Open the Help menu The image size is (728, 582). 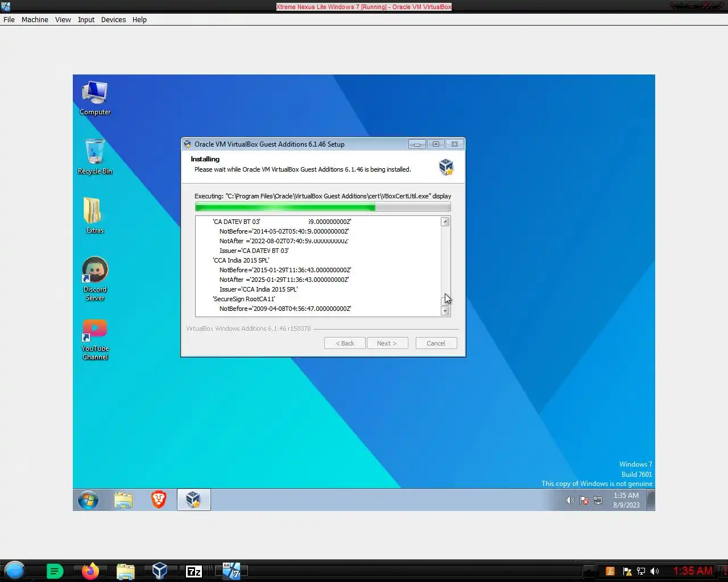(x=139, y=19)
